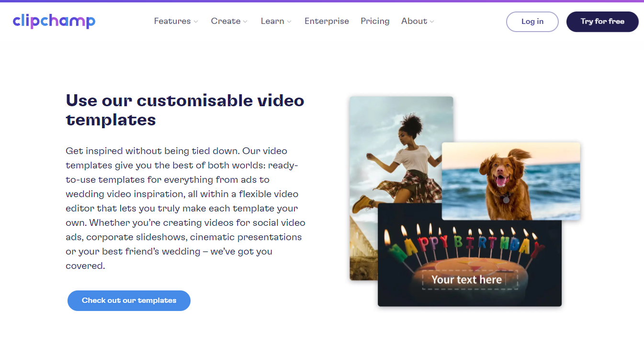
Task: Go to the Enterprise page
Action: click(x=327, y=21)
